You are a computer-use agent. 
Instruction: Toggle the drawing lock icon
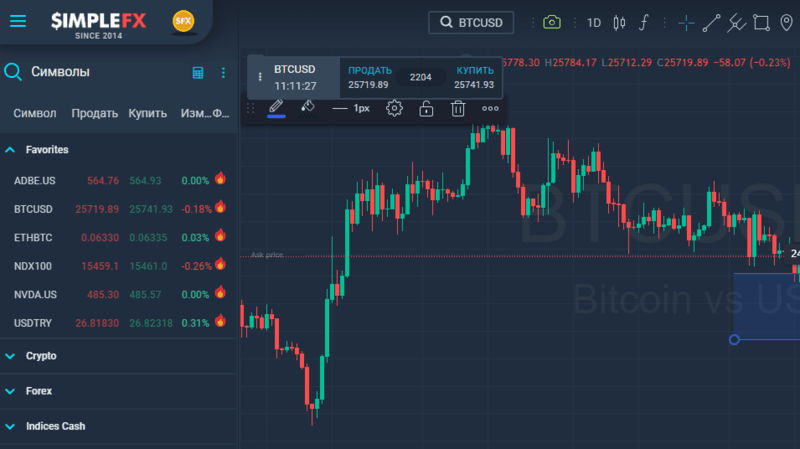pos(426,109)
